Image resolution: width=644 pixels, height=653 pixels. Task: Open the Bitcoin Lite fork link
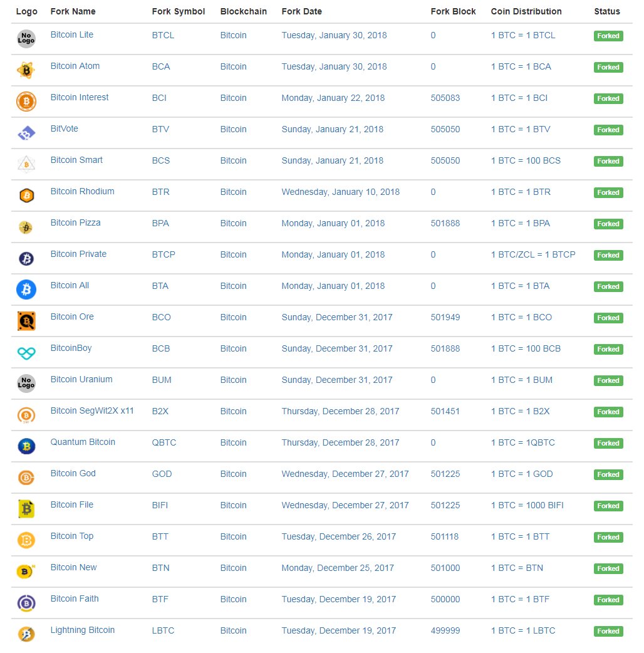tap(72, 34)
